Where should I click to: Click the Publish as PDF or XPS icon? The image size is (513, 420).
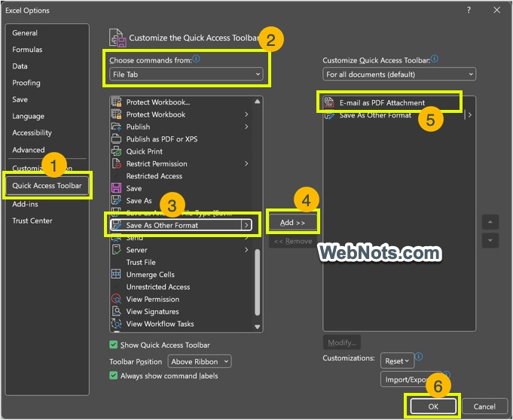click(116, 139)
